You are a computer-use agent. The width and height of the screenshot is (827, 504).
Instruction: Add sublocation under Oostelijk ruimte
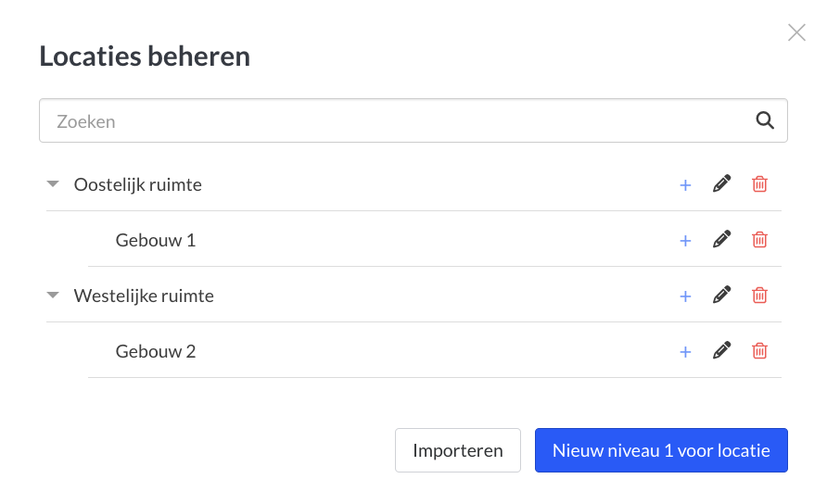point(685,185)
